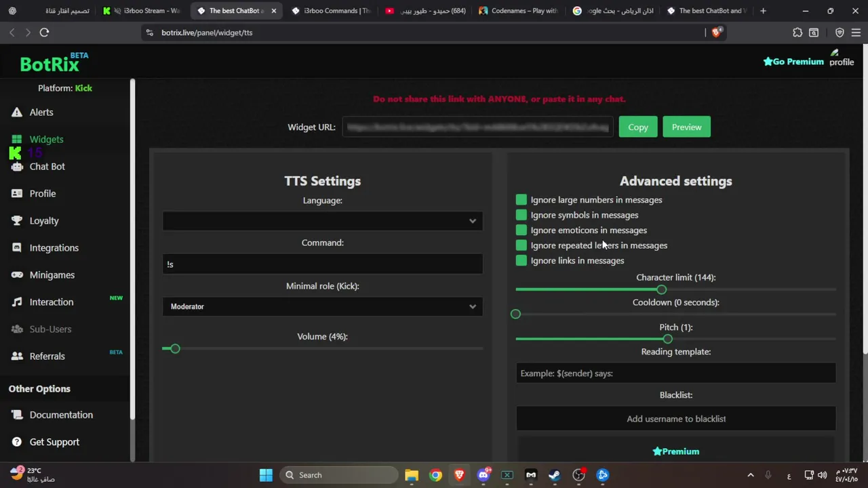Open Discord from the taskbar
The width and height of the screenshot is (868, 488).
pyautogui.click(x=484, y=475)
